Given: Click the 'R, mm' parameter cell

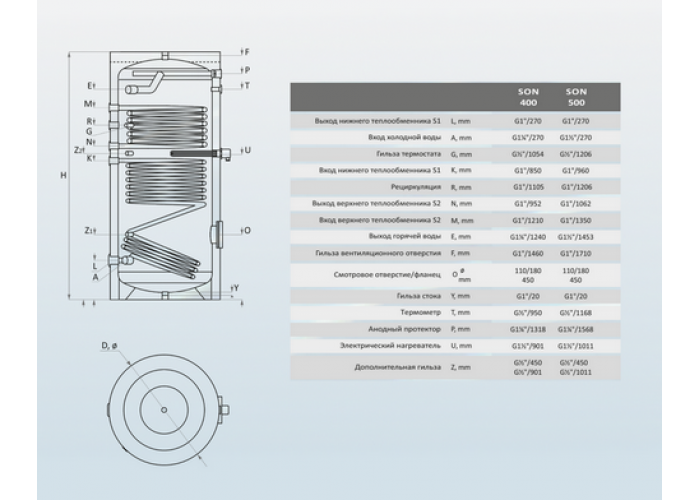Looking at the screenshot, I should pyautogui.click(x=461, y=187).
